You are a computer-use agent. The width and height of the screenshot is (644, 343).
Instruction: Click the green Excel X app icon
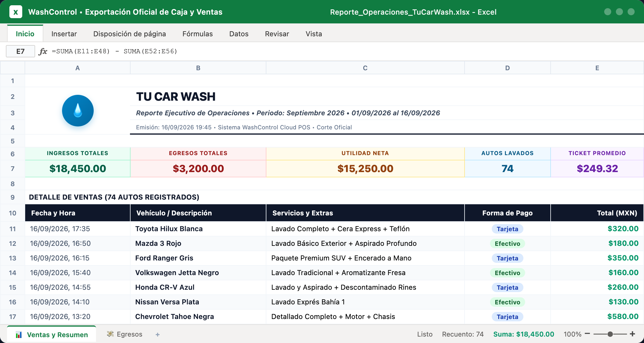pyautogui.click(x=16, y=12)
